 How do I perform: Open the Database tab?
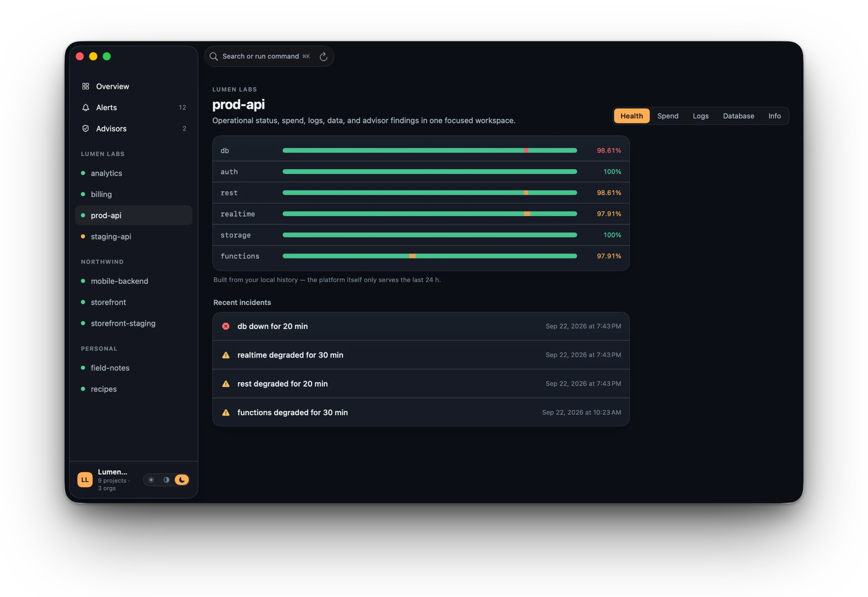tap(738, 116)
